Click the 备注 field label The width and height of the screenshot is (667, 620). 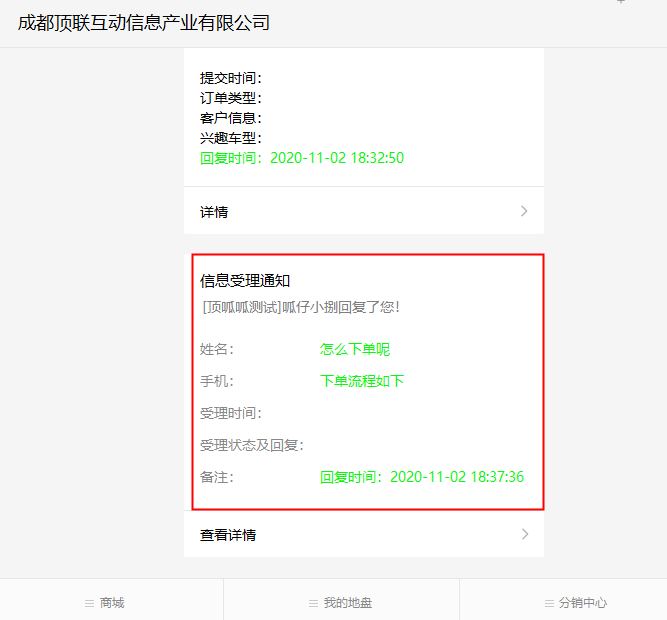click(x=217, y=477)
